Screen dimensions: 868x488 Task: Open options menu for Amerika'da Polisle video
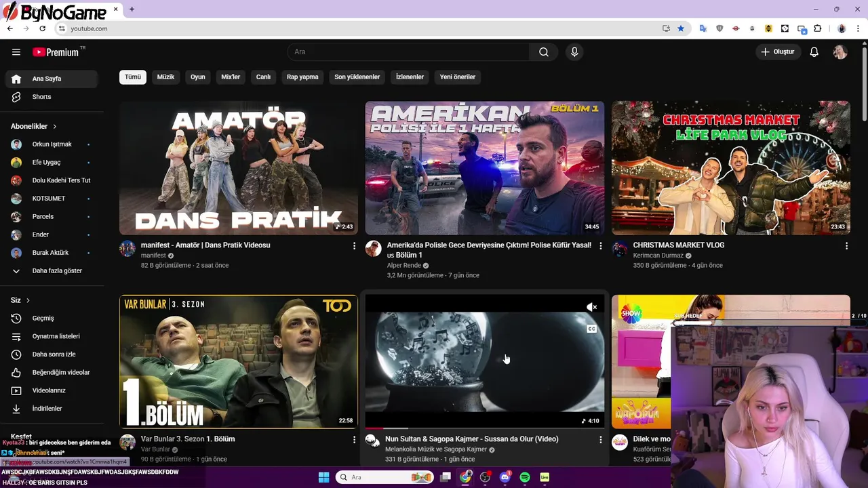tap(600, 246)
